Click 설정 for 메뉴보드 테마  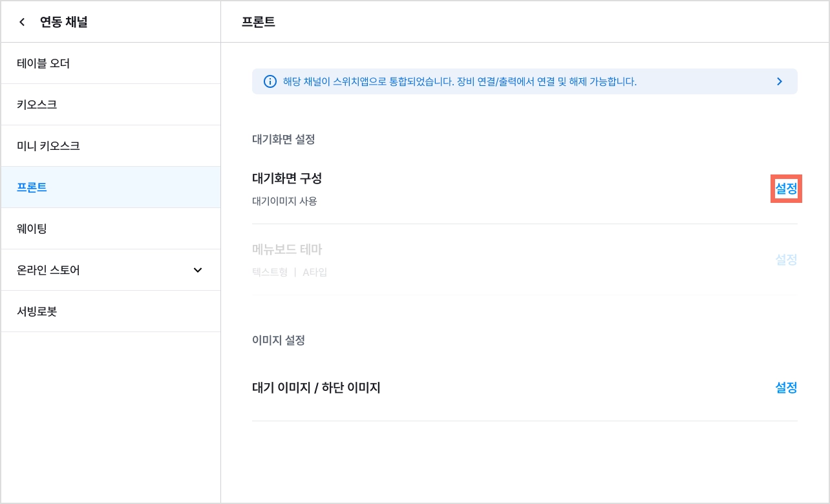[x=786, y=260]
